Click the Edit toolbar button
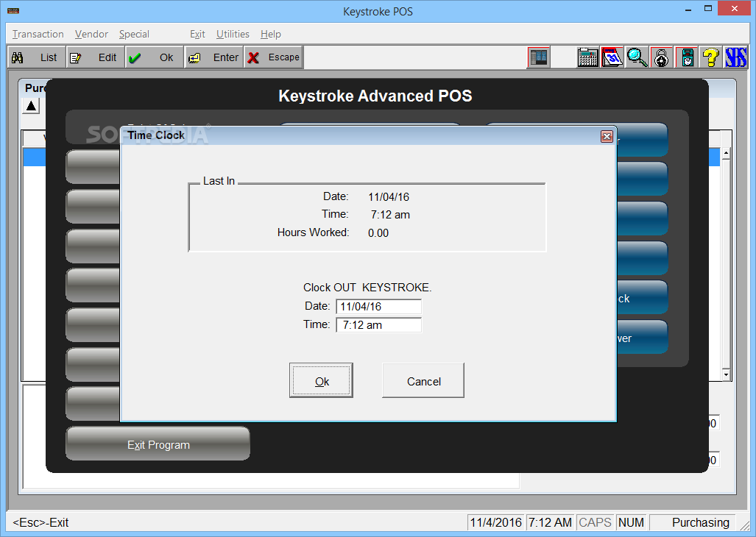 [96, 57]
